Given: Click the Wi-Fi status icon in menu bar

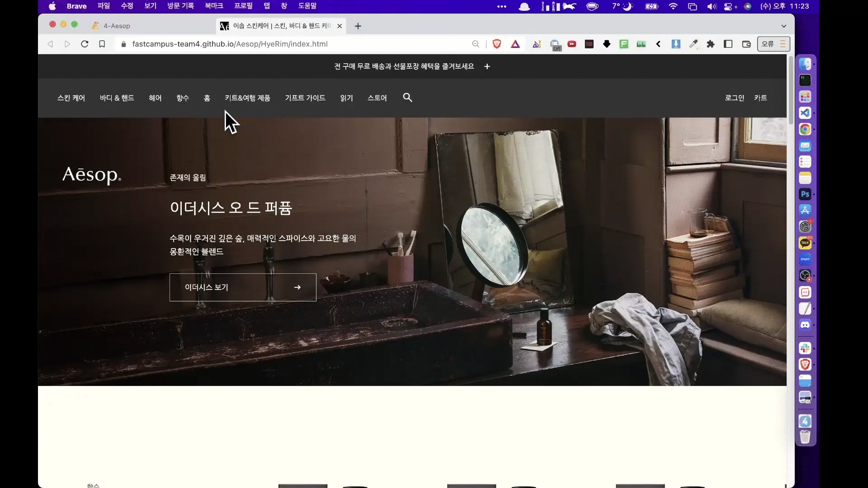Looking at the screenshot, I should point(673,6).
